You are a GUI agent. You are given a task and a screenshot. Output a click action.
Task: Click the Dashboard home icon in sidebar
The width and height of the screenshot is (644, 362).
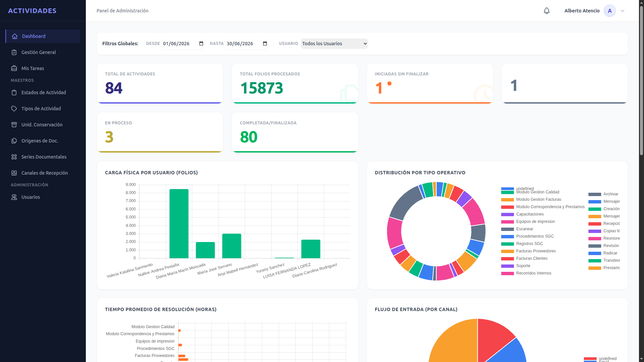[15, 36]
